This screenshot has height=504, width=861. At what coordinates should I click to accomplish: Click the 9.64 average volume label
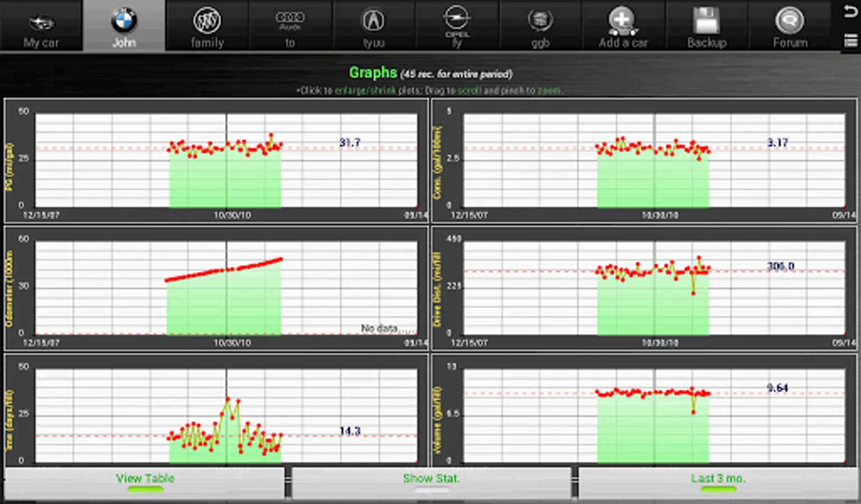pos(777,388)
